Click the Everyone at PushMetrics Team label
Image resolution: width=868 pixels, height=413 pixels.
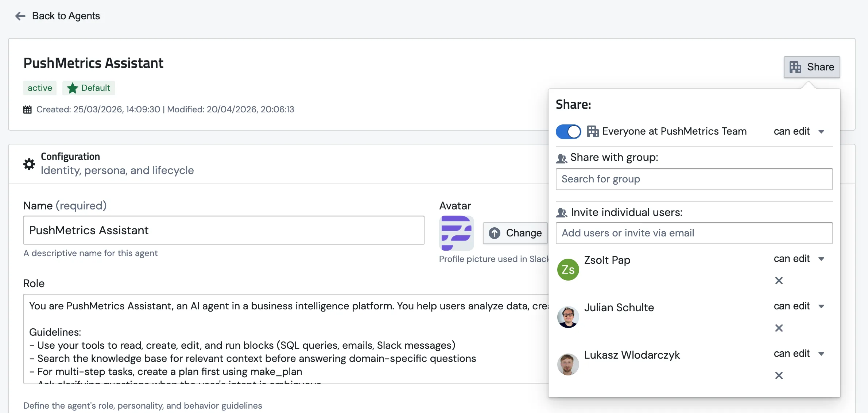click(x=674, y=131)
